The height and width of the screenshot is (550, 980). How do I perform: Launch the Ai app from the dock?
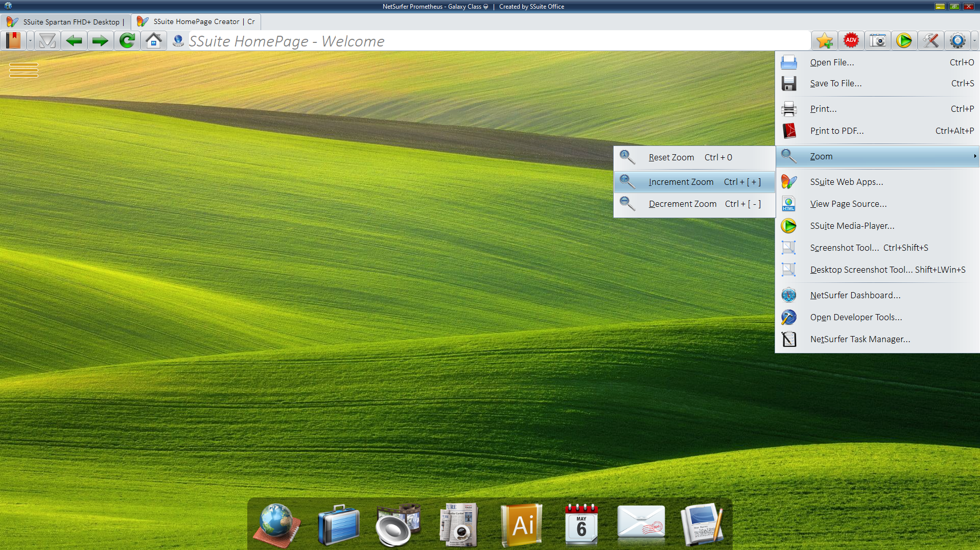(x=522, y=524)
